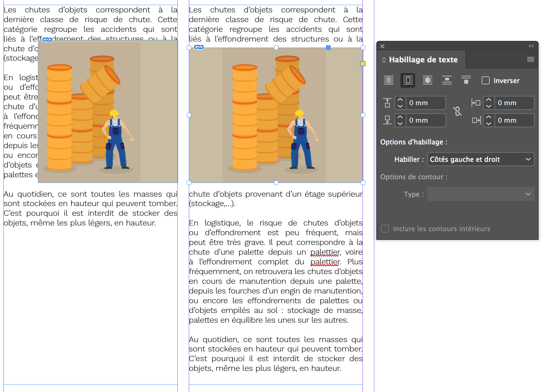Increase the top offset value
Viewport: 544px width, 392px height.
(x=400, y=100)
